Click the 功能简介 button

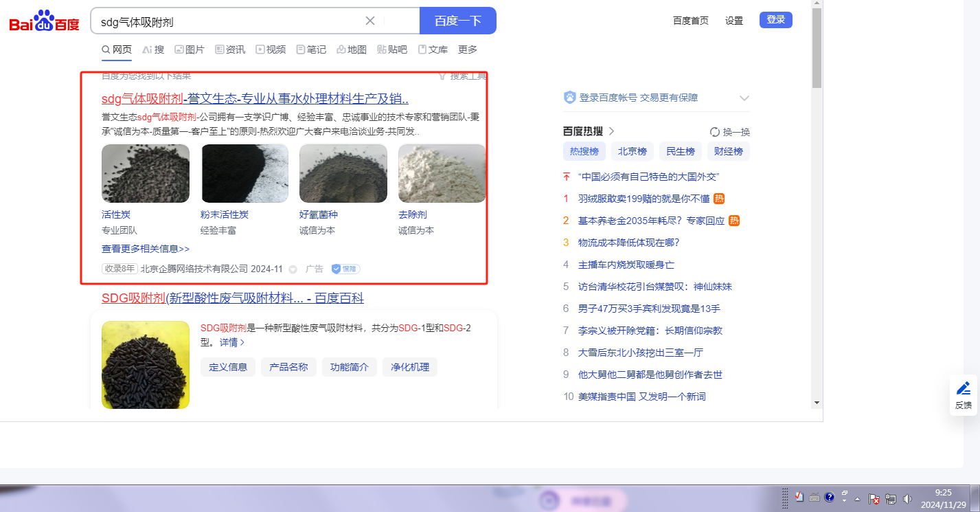tap(349, 367)
